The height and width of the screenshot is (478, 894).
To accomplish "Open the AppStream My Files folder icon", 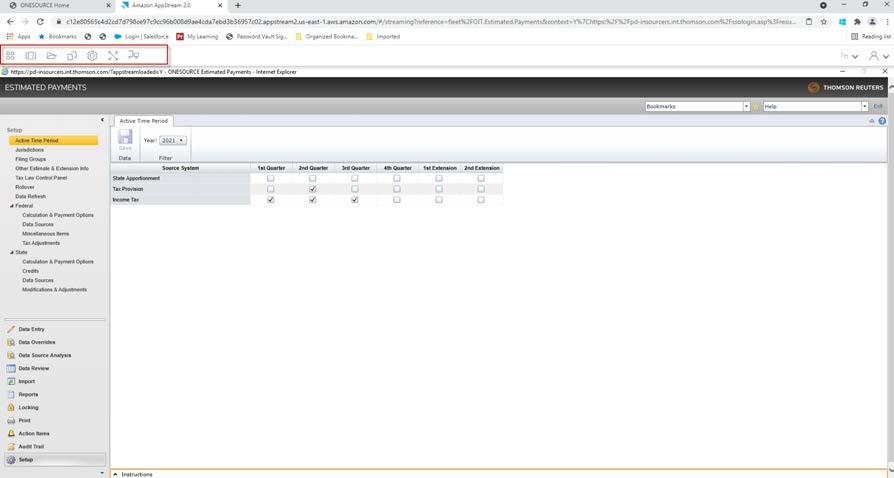I will 51,55.
